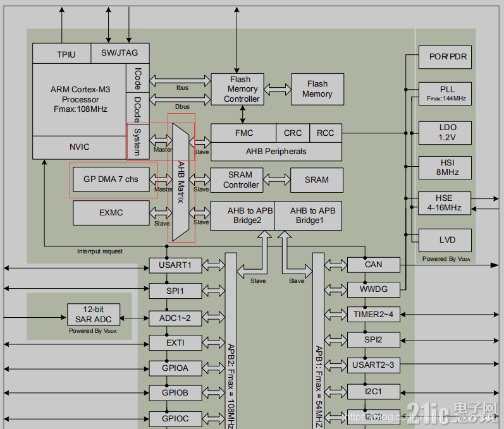
Task: Click the TIMER2~4 block
Action: point(374,315)
